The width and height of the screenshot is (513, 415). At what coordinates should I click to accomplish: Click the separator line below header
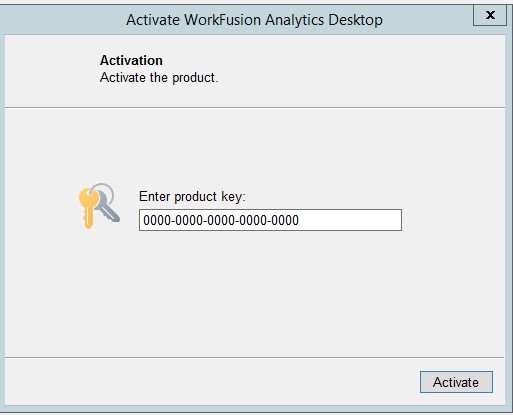click(255, 107)
